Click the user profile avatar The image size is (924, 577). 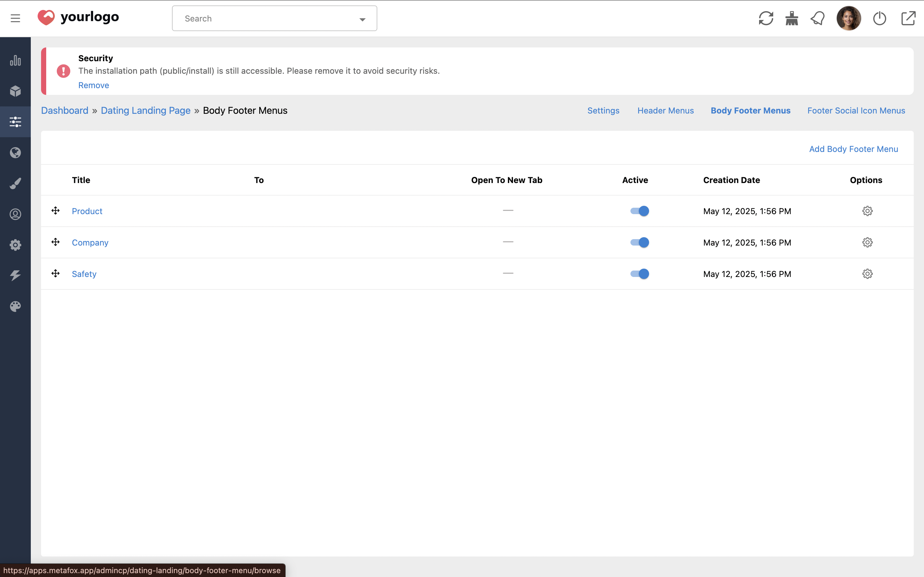coord(848,18)
